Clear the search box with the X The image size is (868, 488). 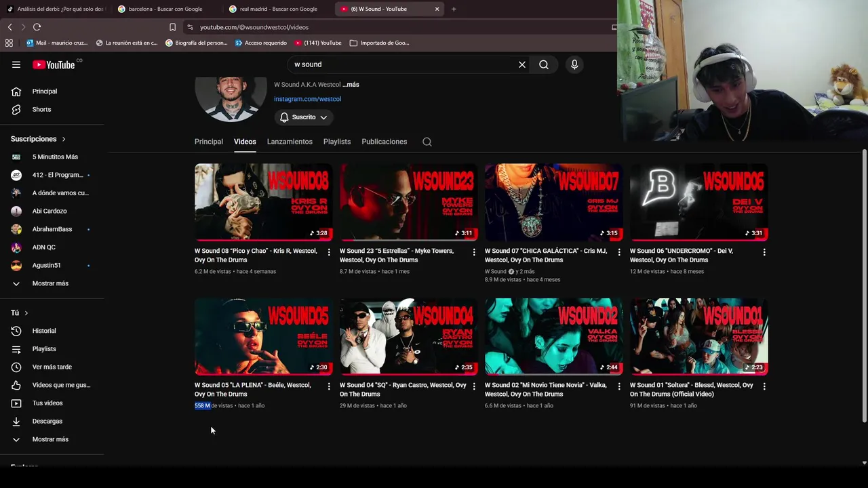point(522,64)
